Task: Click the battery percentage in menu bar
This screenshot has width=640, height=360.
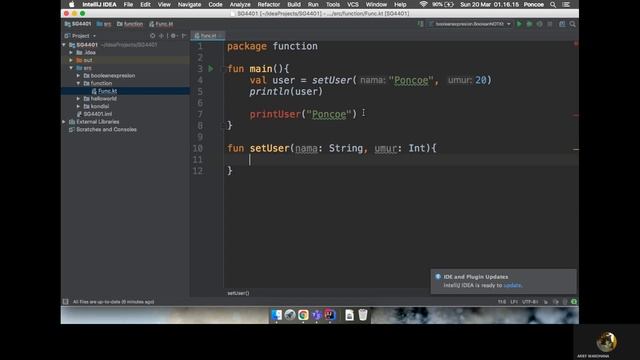Action: [437, 4]
